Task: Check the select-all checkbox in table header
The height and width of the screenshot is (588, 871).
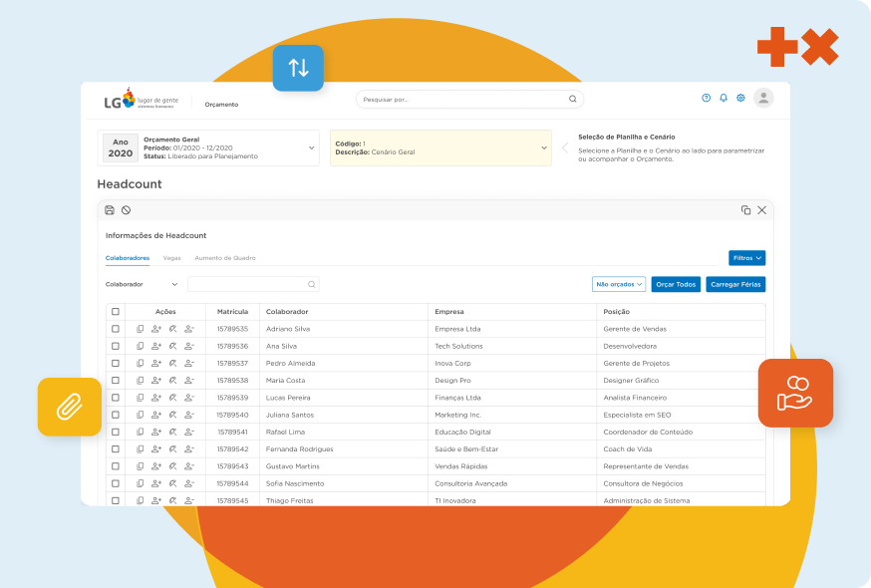Action: [116, 312]
